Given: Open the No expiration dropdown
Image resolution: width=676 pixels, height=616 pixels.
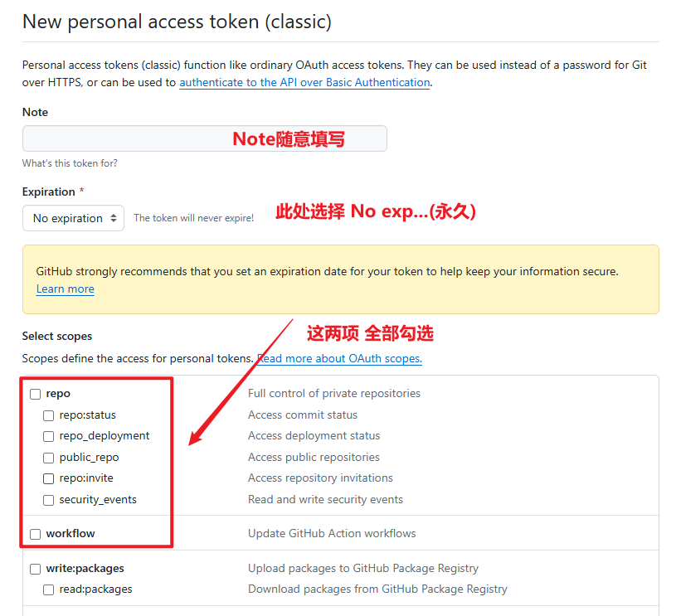Looking at the screenshot, I should (x=73, y=218).
